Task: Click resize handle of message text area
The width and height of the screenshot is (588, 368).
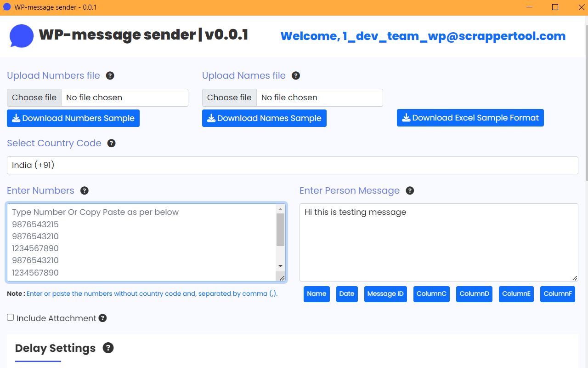Action: coord(574,277)
